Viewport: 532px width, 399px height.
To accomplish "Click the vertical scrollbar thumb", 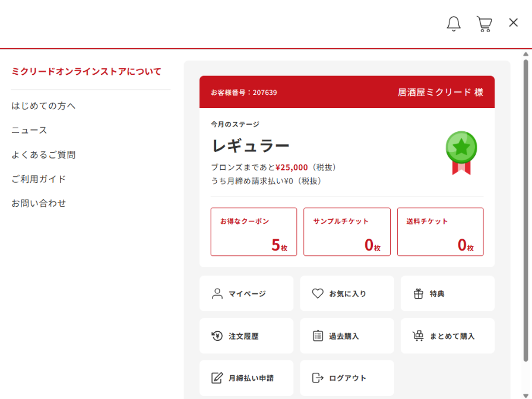I will pyautogui.click(x=525, y=210).
